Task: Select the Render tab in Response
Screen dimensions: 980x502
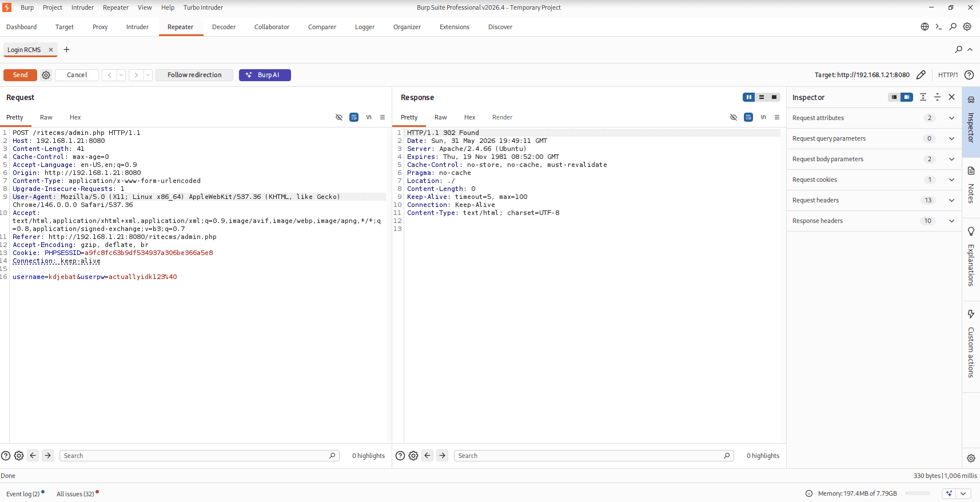Action: tap(502, 117)
